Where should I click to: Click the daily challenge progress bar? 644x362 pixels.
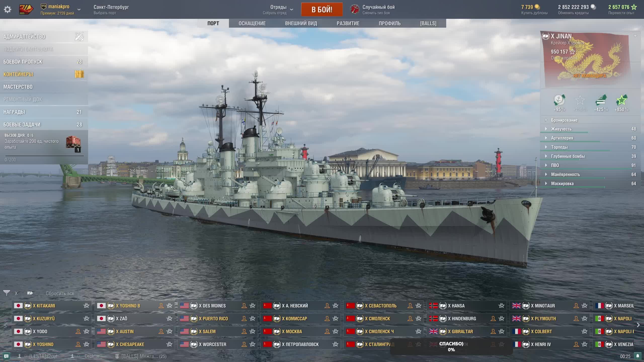tap(44, 156)
